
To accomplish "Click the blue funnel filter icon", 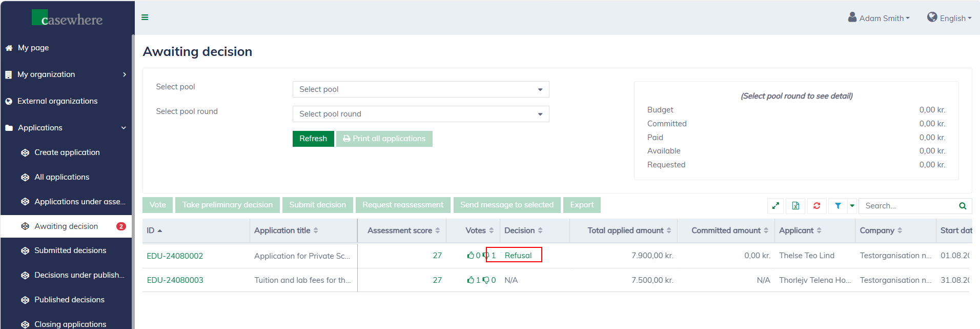I will tap(838, 206).
